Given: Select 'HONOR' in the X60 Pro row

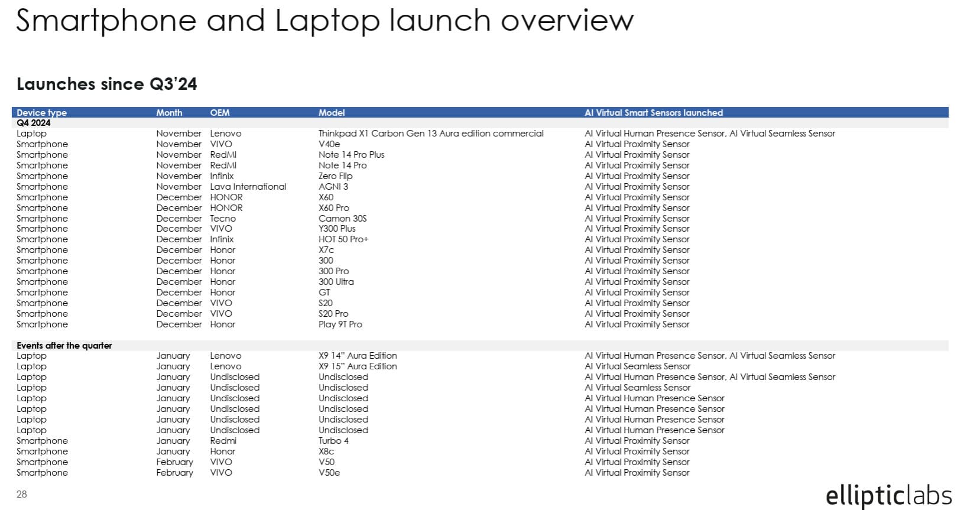Looking at the screenshot, I should [x=226, y=208].
